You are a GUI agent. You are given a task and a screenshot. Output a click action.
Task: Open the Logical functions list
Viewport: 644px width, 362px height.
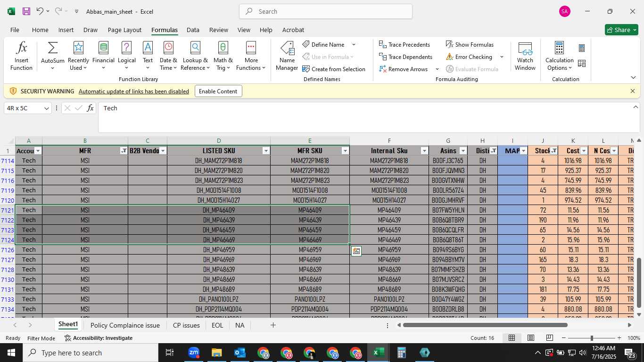tap(126, 56)
